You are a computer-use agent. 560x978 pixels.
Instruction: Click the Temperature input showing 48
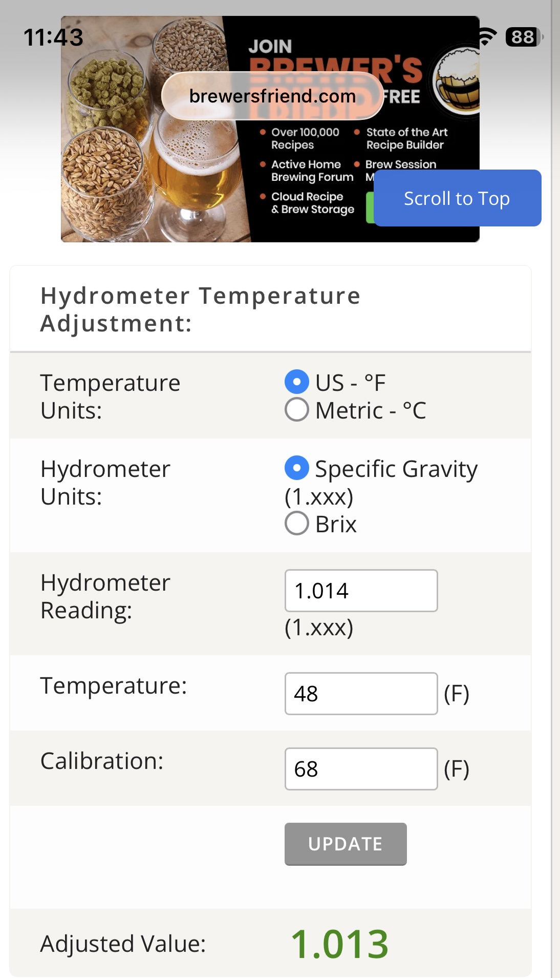[361, 694]
